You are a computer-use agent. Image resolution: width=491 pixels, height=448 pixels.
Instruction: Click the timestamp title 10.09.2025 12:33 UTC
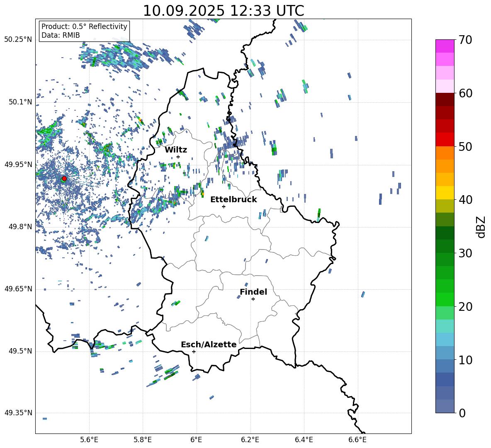223,11
